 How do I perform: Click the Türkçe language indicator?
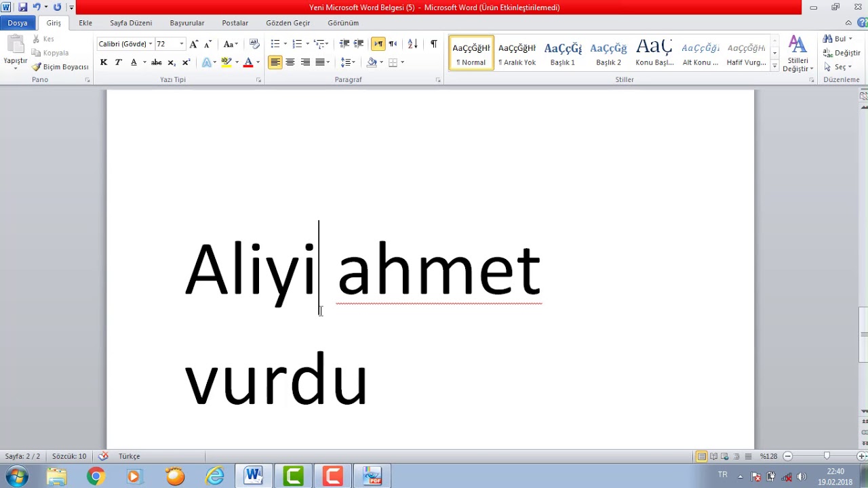[x=129, y=457]
